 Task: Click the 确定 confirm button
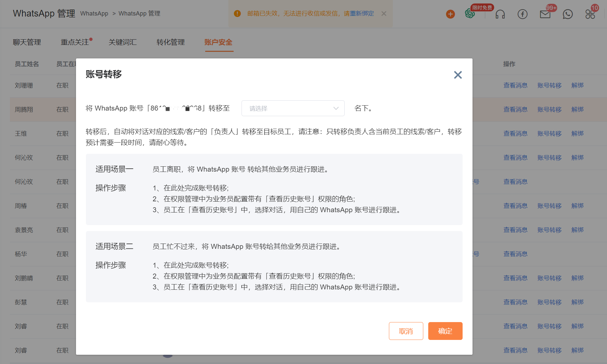coord(445,331)
